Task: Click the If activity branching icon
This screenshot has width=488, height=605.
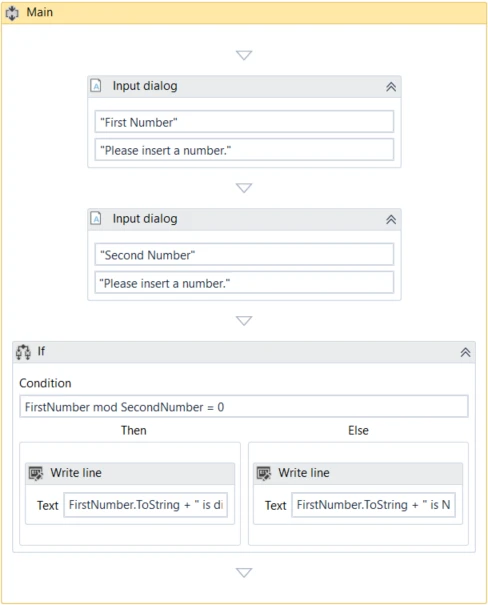Action: (x=23, y=352)
